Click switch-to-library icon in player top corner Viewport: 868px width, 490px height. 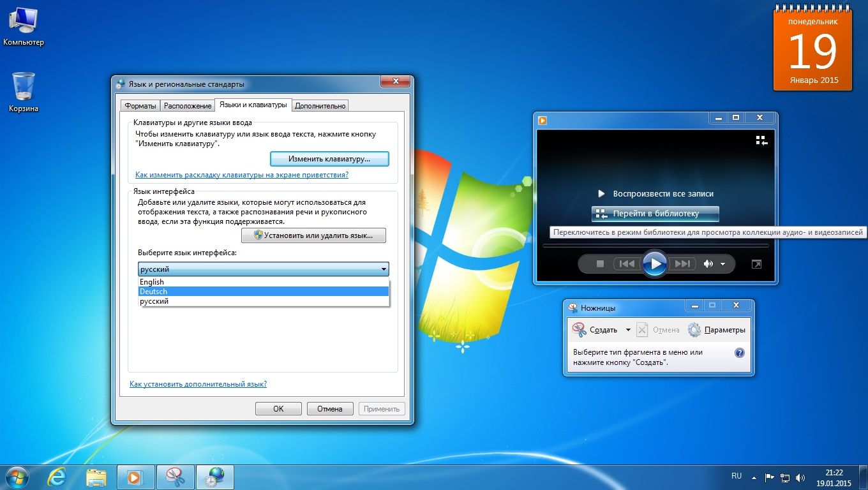point(761,140)
